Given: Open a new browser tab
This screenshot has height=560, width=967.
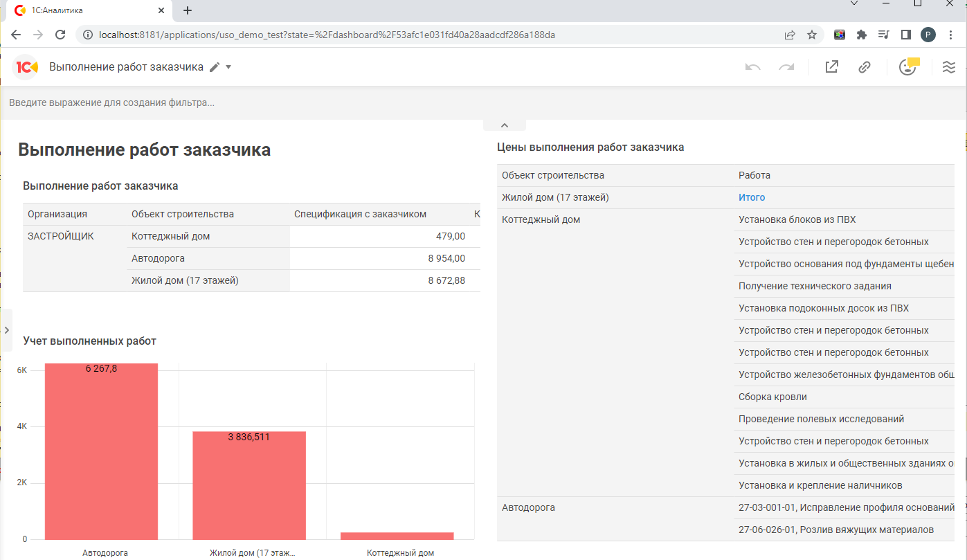Looking at the screenshot, I should (188, 10).
